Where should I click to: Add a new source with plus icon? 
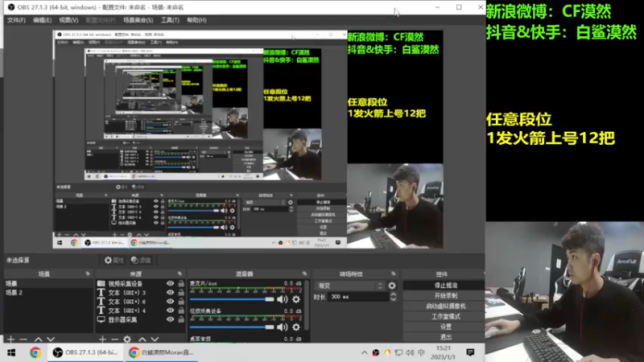[x=102, y=339]
